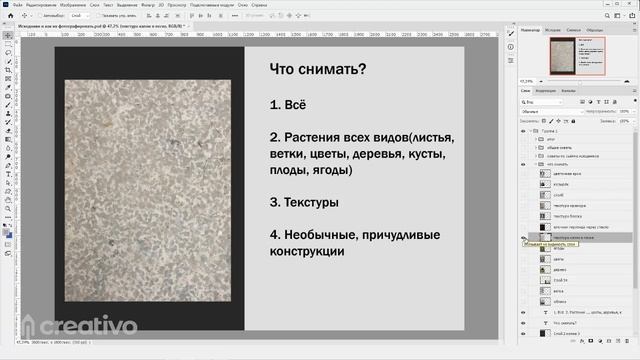Click the new adjustment layer icon
This screenshot has height=360, width=640.
coord(600,341)
